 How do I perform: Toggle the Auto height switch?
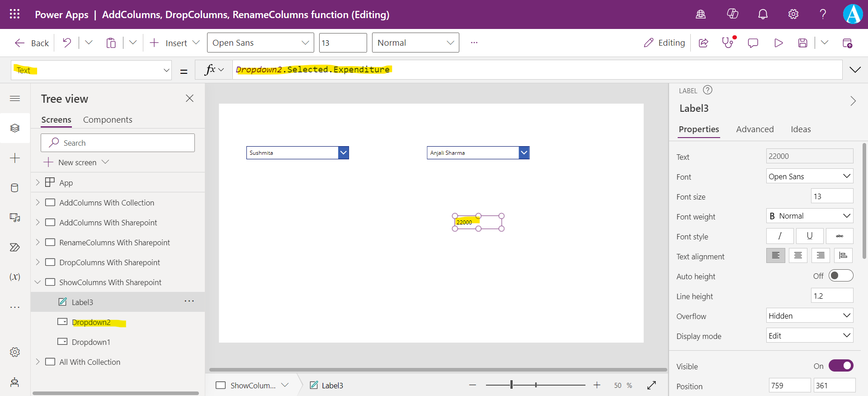840,276
